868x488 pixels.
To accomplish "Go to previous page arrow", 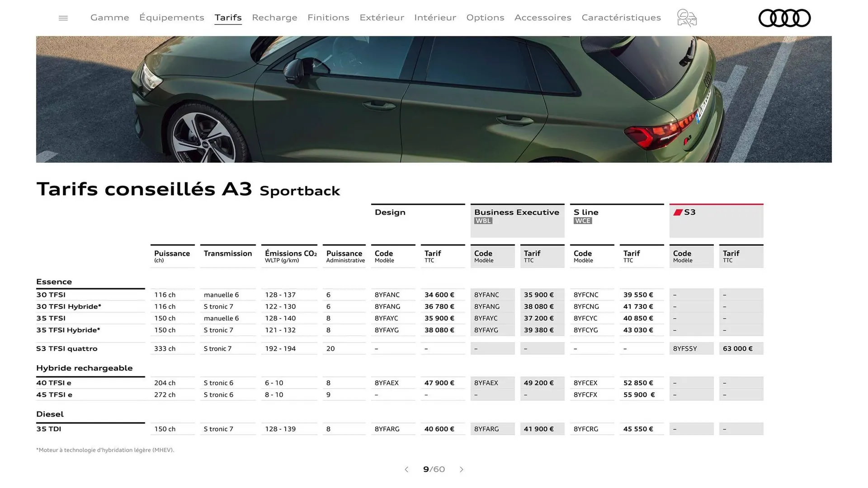I will [x=406, y=469].
